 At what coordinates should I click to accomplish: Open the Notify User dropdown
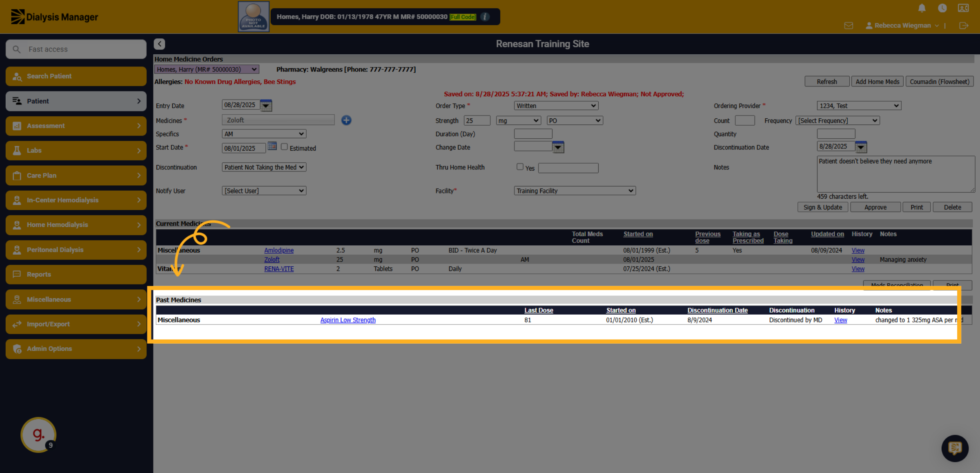tap(264, 191)
